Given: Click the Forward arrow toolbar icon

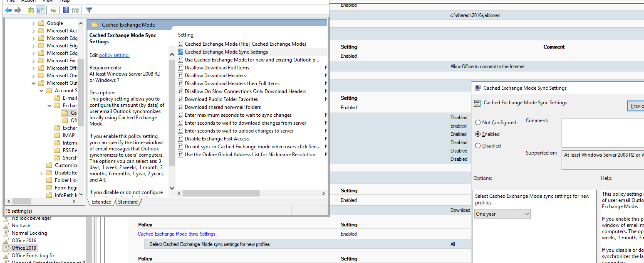Looking at the screenshot, I should pyautogui.click(x=18, y=10).
